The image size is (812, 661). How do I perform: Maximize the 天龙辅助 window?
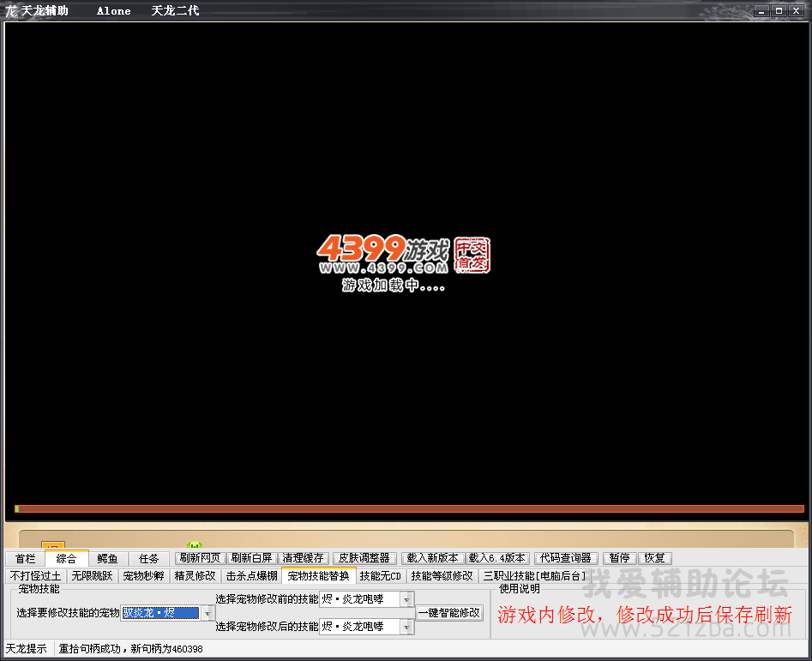[779, 11]
